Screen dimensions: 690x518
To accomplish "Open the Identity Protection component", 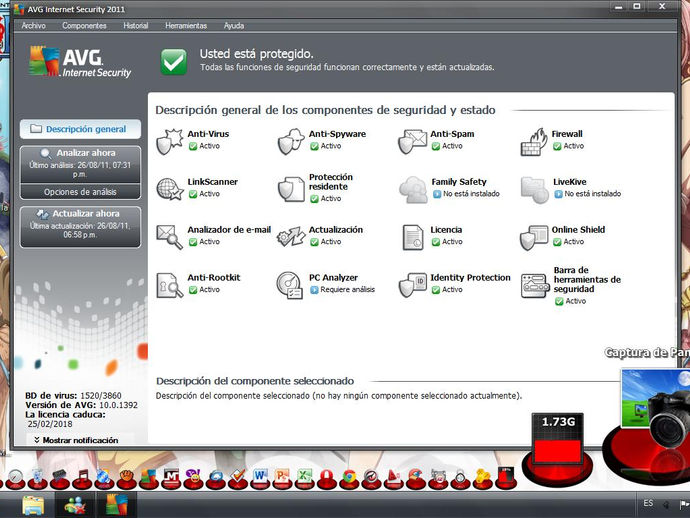I will [x=455, y=284].
